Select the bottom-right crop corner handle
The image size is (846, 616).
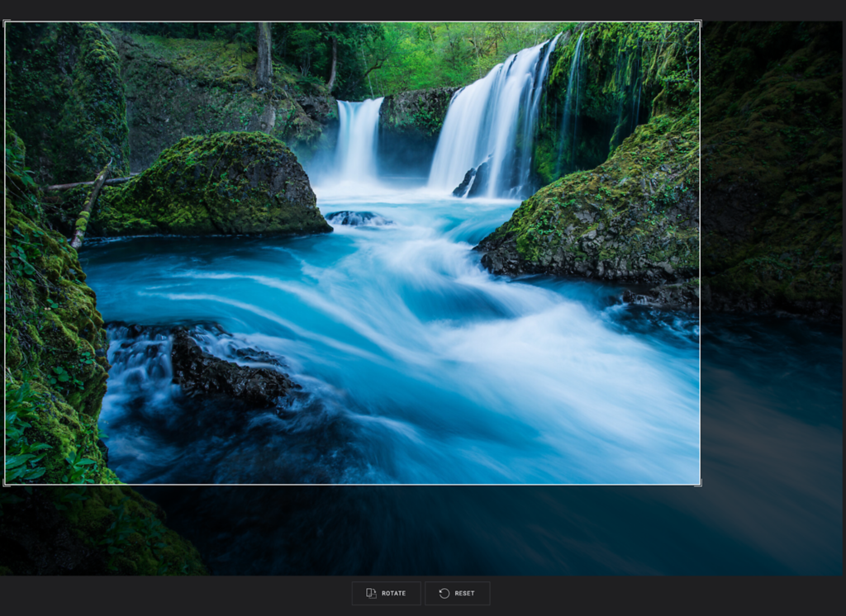point(699,483)
